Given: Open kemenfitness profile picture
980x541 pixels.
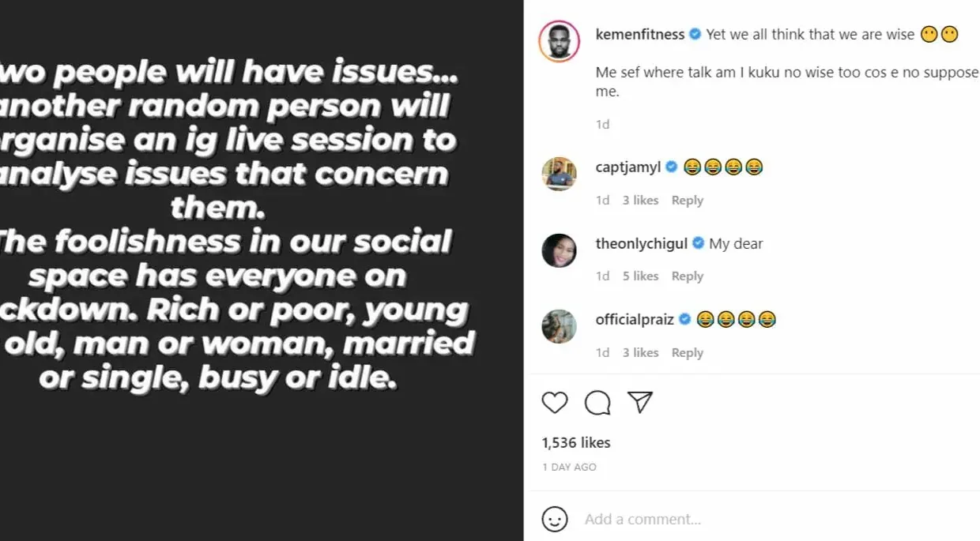Looking at the screenshot, I should tap(559, 42).
